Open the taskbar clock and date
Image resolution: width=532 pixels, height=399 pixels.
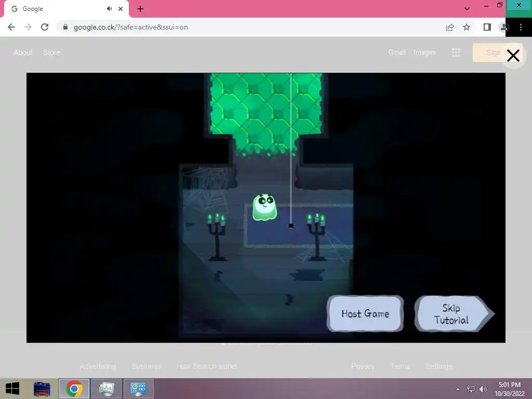[510, 389]
